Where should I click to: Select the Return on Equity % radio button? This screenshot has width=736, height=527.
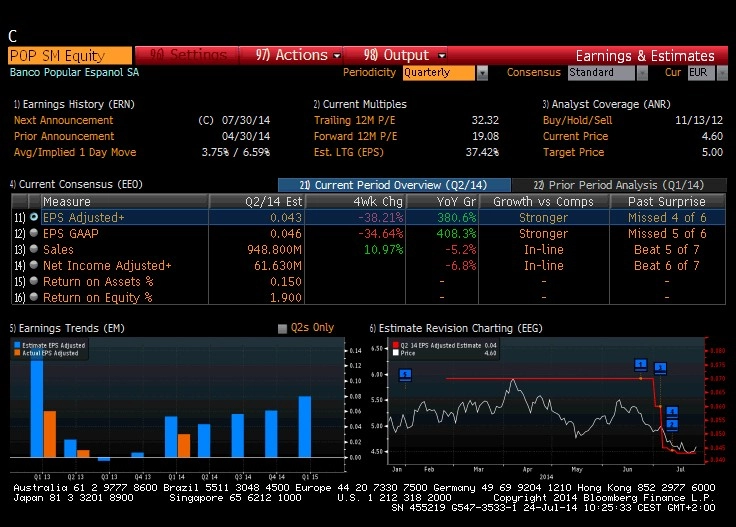(34, 297)
